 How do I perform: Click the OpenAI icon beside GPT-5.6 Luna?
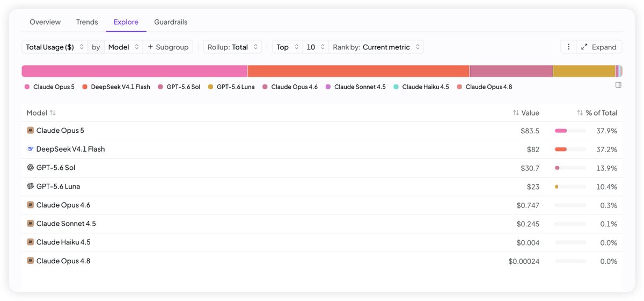pos(31,186)
